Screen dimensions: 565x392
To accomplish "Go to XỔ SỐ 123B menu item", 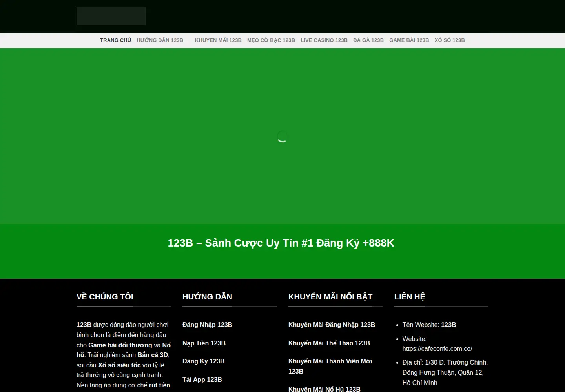I will click(x=450, y=40).
